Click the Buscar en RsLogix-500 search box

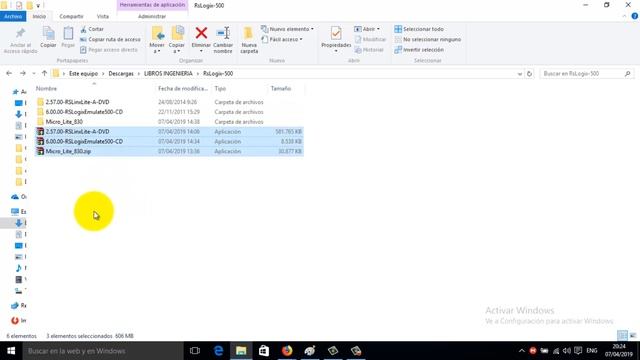(x=586, y=73)
